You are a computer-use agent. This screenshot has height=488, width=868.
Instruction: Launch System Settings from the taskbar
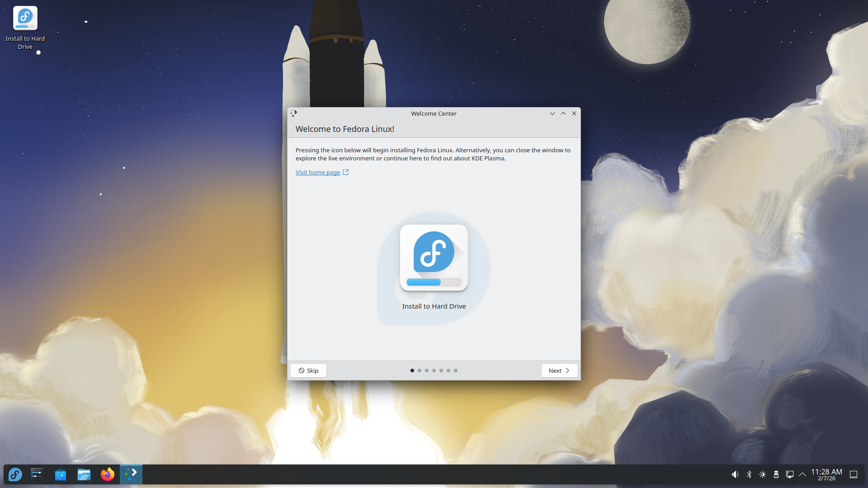pyautogui.click(x=37, y=474)
